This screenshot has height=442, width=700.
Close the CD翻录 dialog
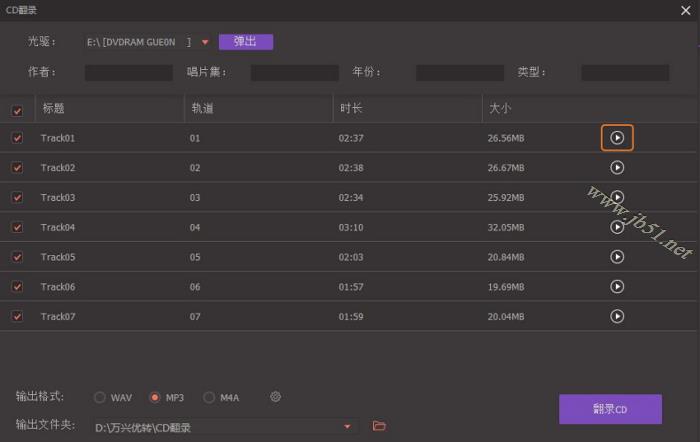tap(686, 10)
